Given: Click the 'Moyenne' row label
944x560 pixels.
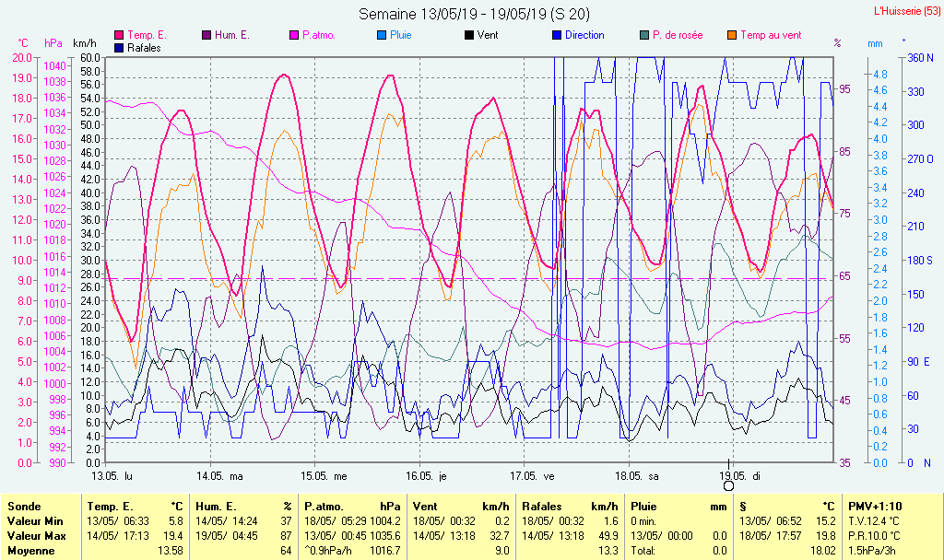Looking at the screenshot, I should pos(30,551).
